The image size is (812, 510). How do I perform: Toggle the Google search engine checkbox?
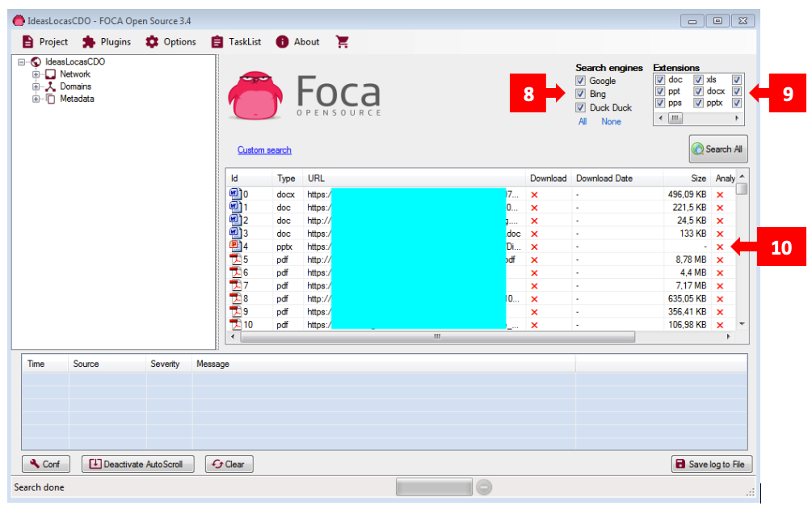[580, 81]
